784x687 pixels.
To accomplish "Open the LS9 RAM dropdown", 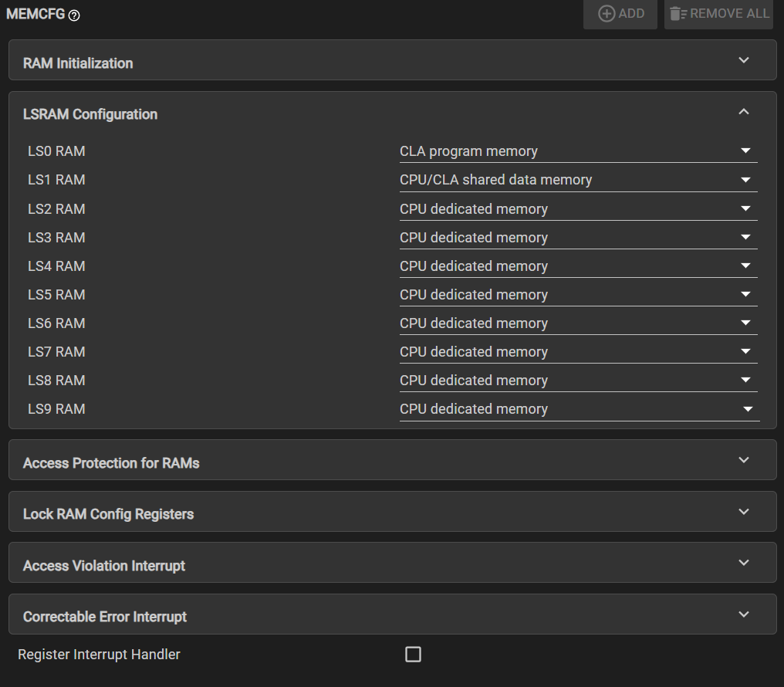I will click(x=577, y=409).
